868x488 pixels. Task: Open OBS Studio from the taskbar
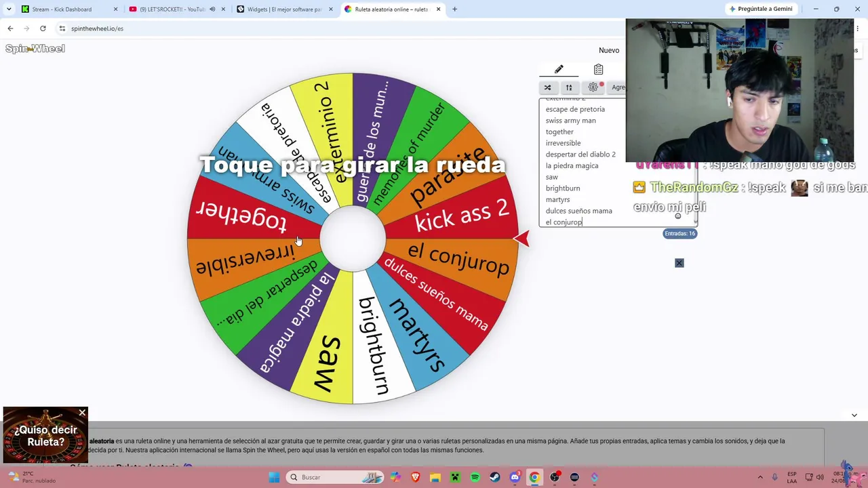(x=555, y=477)
